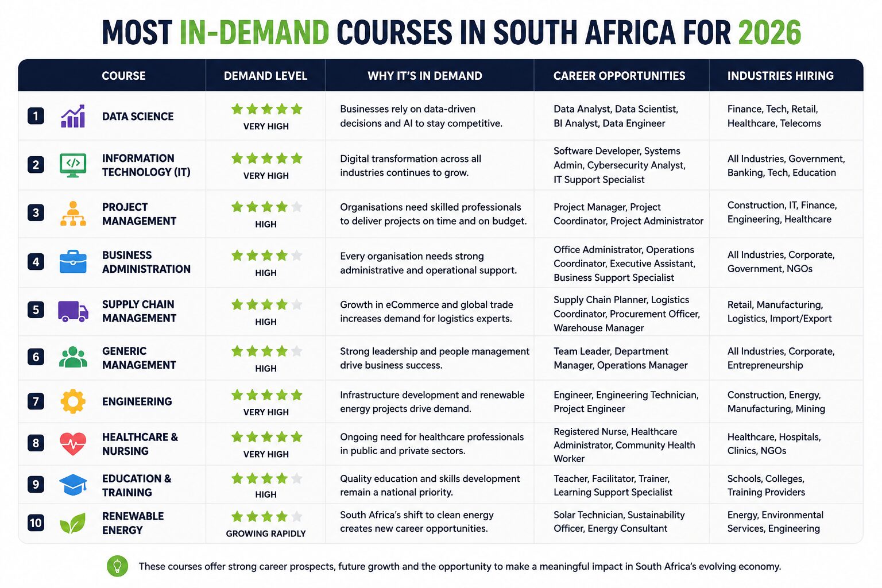The width and height of the screenshot is (882, 588).
Task: Click the Information Technology code monitor icon
Action: point(73,165)
